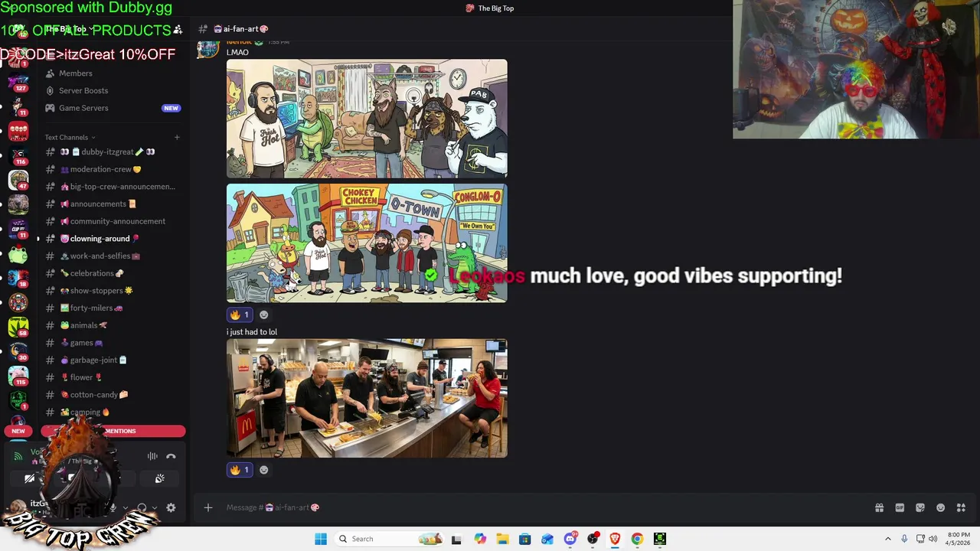
Task: Open Brave browser from the taskbar
Action: (615, 539)
